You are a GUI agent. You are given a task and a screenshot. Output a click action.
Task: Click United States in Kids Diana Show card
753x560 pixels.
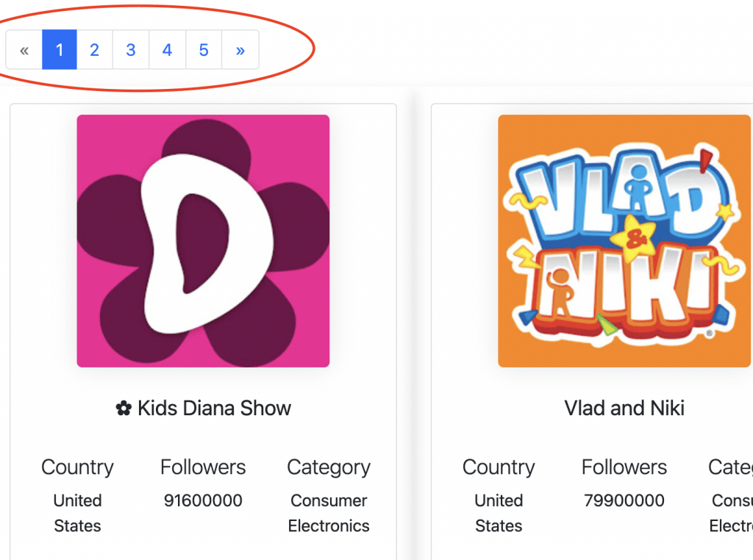77,513
